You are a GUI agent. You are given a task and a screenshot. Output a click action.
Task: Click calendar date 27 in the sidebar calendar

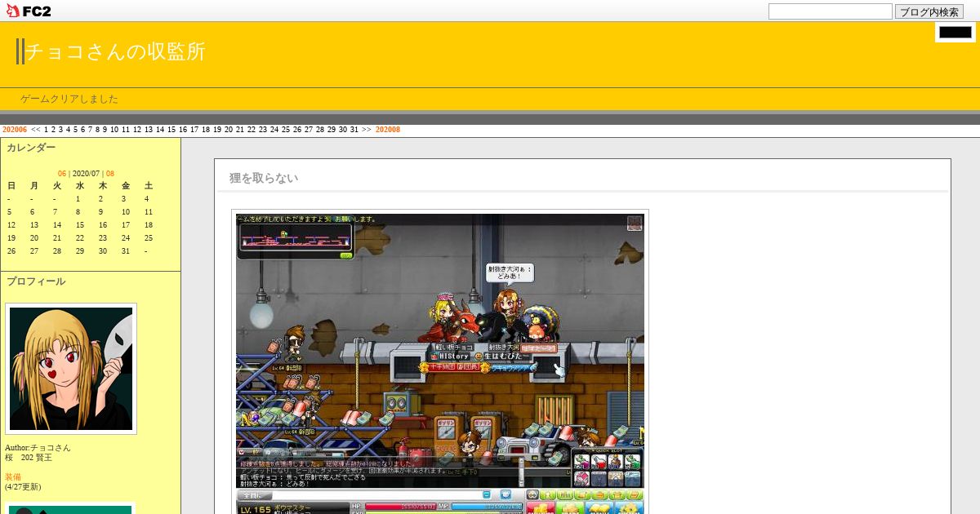(34, 251)
